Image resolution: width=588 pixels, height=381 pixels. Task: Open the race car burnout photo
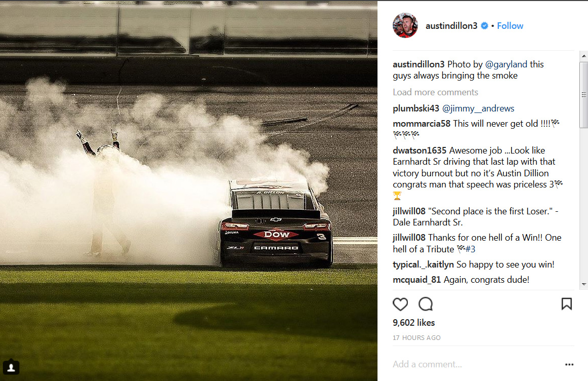189,190
